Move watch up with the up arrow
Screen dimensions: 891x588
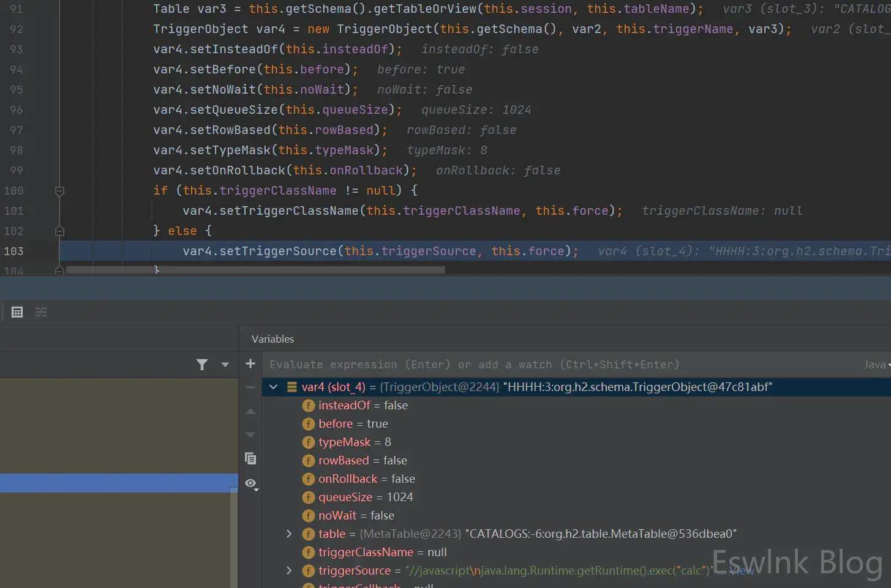point(250,412)
